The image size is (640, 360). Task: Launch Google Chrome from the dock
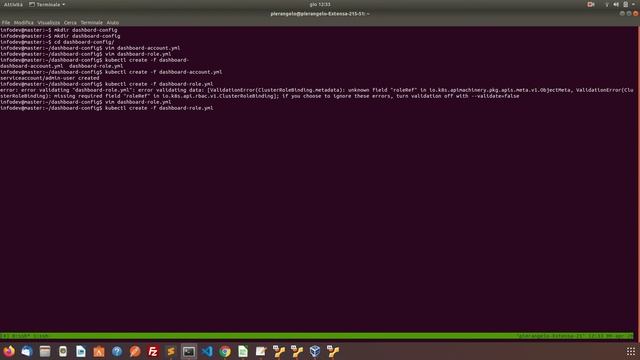(225, 351)
